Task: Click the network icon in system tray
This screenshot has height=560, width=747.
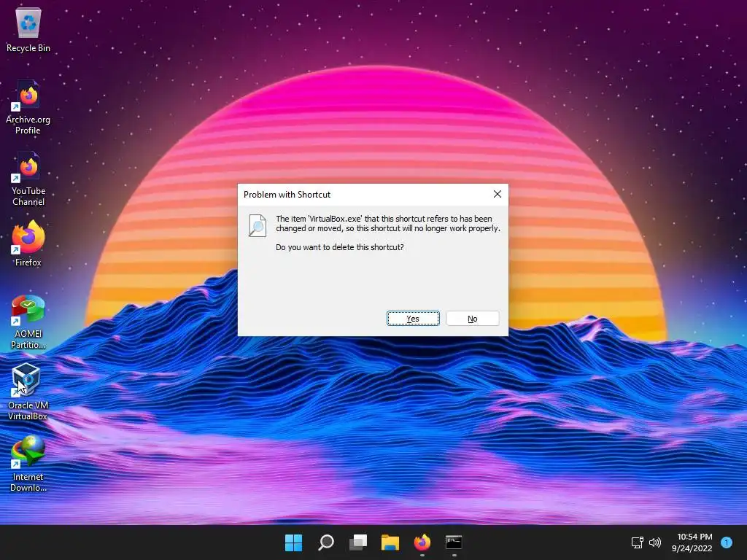Action: (x=638, y=542)
